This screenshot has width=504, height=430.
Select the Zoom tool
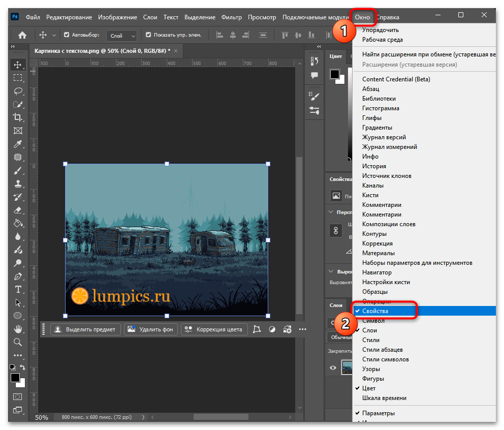[18, 342]
